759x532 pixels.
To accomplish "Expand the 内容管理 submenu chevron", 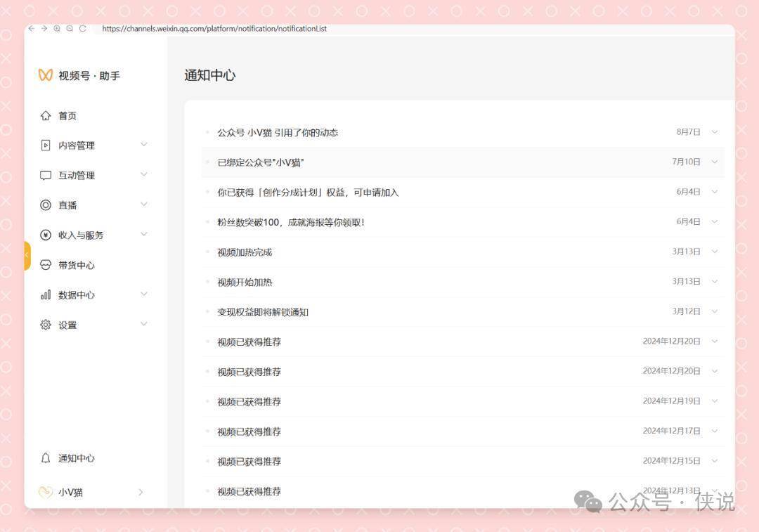I will click(143, 145).
